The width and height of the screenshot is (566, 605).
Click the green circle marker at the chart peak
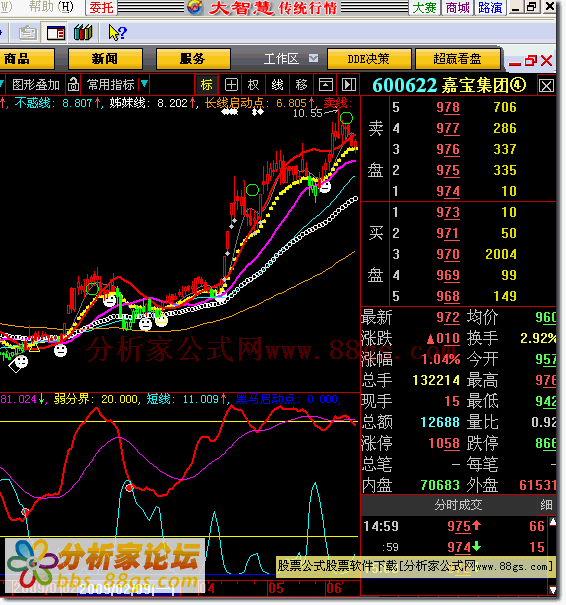pyautogui.click(x=346, y=118)
